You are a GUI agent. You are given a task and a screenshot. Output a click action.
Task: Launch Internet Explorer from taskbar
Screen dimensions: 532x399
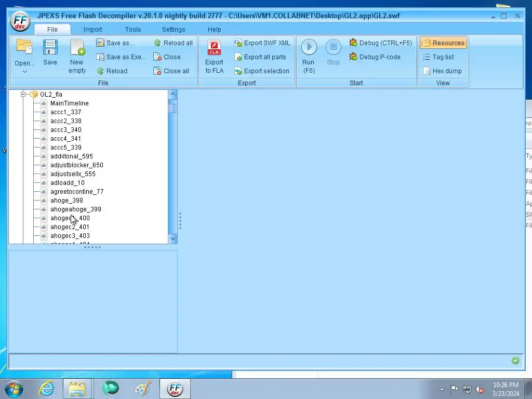(x=46, y=389)
